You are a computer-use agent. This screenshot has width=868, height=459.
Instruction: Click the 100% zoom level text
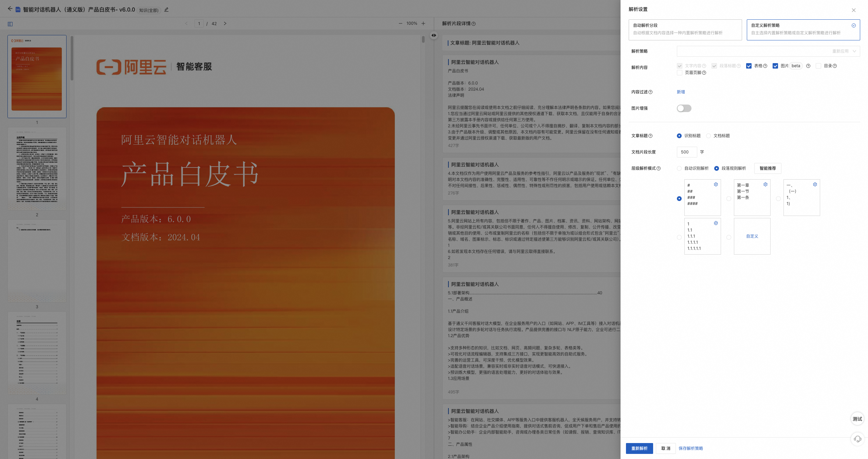(x=412, y=23)
